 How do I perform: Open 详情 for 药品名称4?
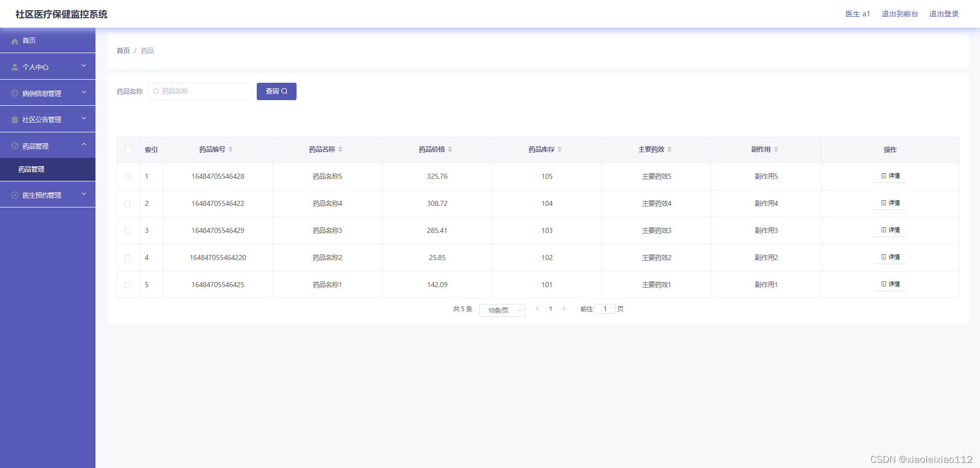coord(890,203)
